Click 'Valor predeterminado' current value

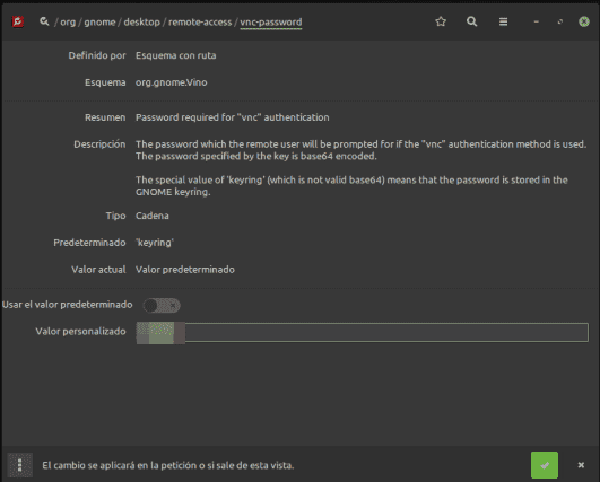185,269
